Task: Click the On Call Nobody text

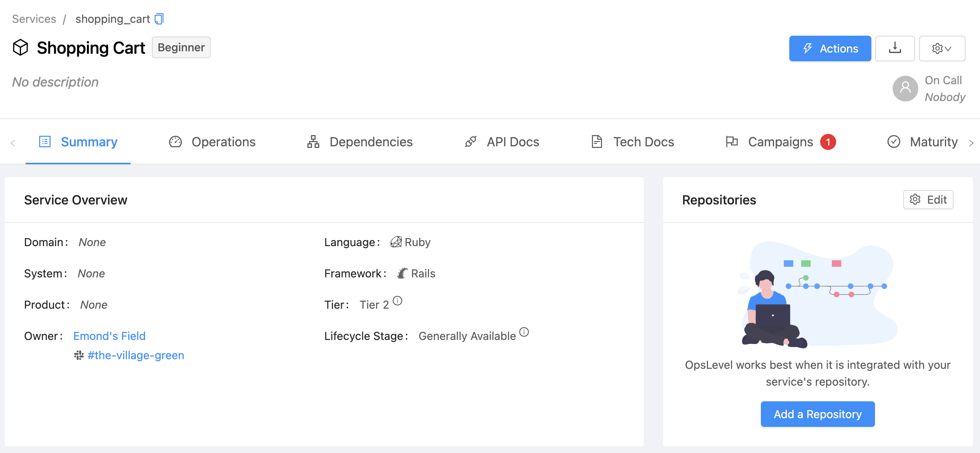Action: point(945,89)
